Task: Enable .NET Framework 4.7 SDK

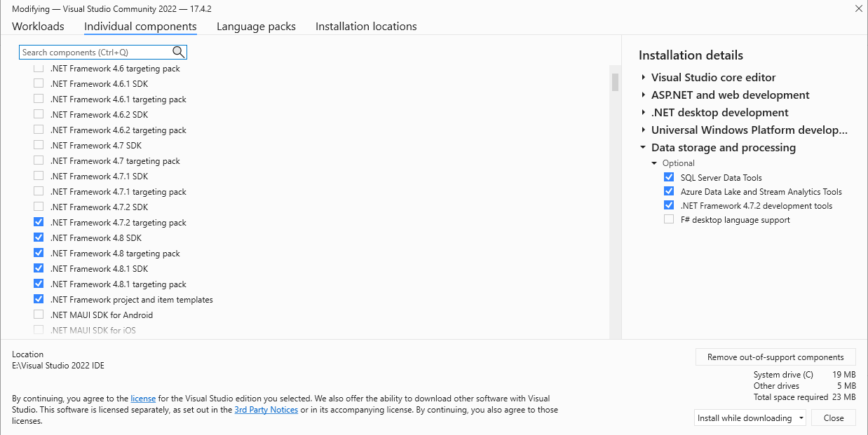Action: [39, 145]
